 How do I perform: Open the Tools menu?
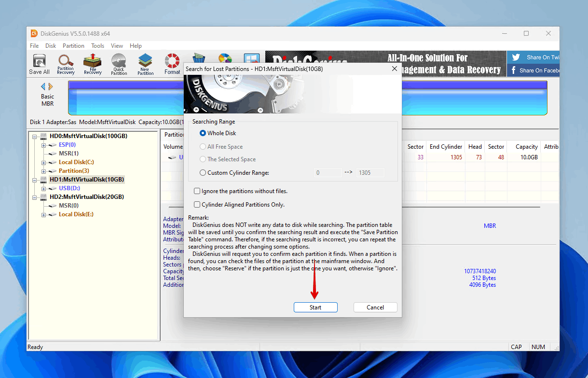pos(97,46)
